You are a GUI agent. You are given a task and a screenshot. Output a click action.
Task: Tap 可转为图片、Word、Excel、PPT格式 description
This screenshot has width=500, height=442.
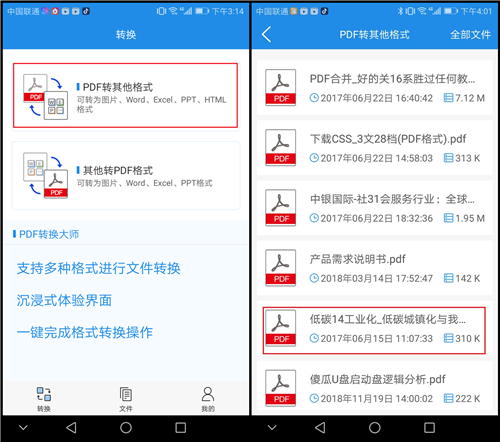145,183
